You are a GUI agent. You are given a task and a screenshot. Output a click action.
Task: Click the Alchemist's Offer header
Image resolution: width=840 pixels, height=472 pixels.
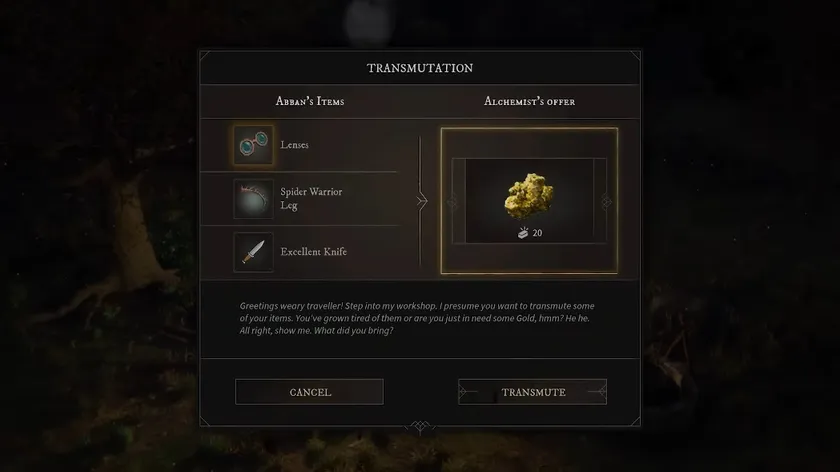(529, 101)
